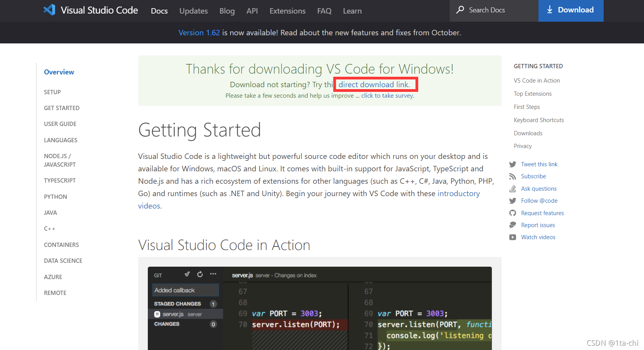The image size is (644, 350).
Task: Click the GitHub icon next to Request features
Action: (512, 213)
